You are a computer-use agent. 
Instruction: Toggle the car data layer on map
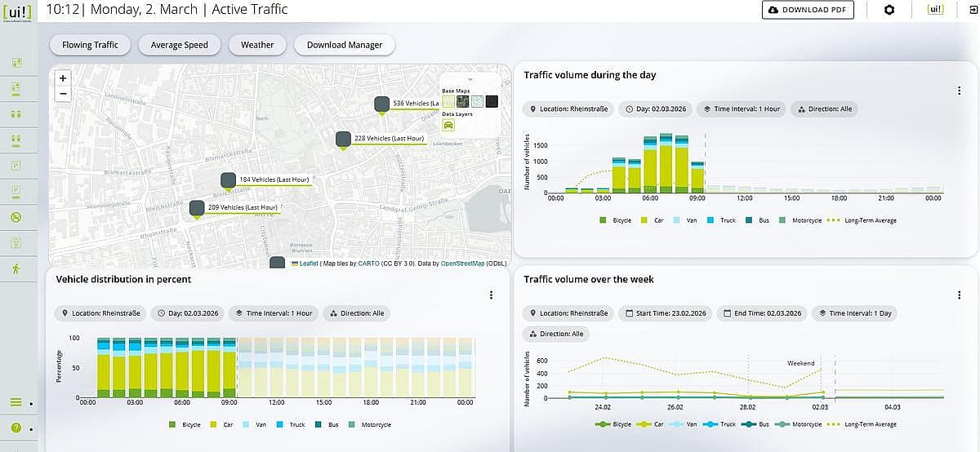tap(448, 126)
